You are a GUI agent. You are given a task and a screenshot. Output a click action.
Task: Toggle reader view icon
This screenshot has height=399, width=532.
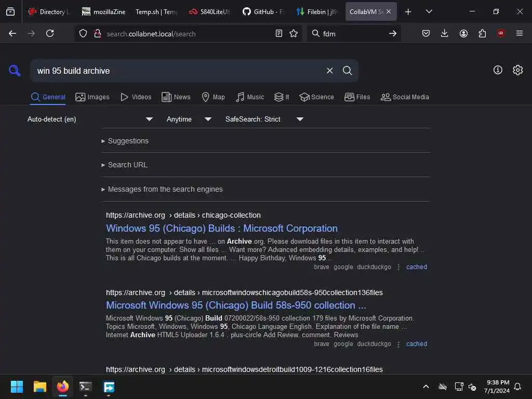coord(279,33)
